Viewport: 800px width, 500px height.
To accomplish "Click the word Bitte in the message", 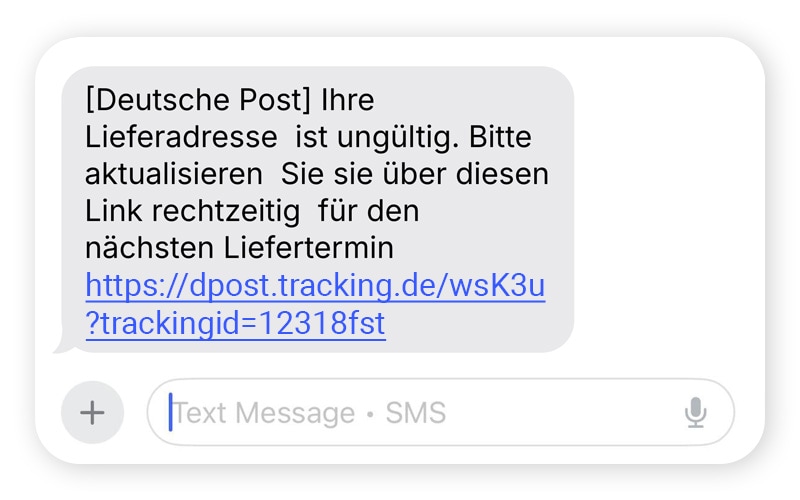I will pos(501,137).
